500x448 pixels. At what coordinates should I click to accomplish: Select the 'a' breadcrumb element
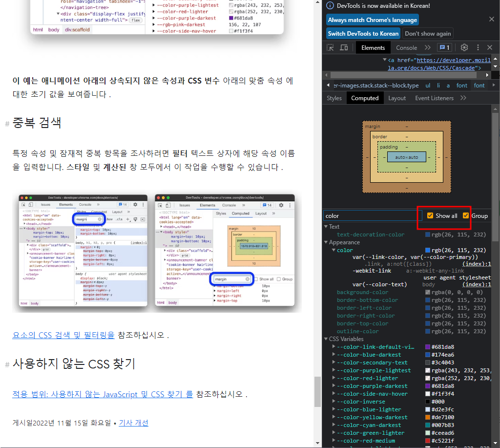click(448, 85)
